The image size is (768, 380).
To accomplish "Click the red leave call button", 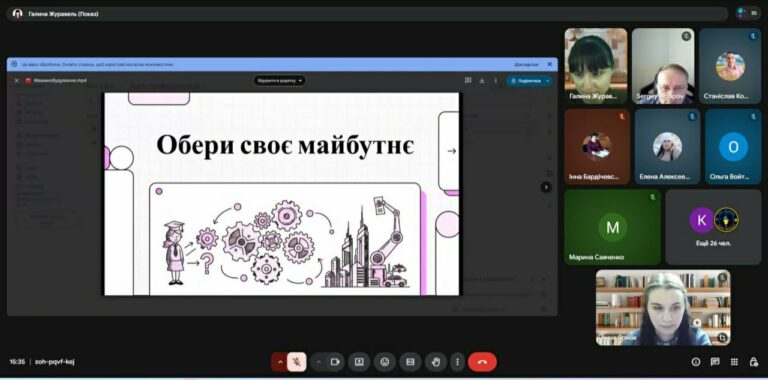I will coord(482,362).
